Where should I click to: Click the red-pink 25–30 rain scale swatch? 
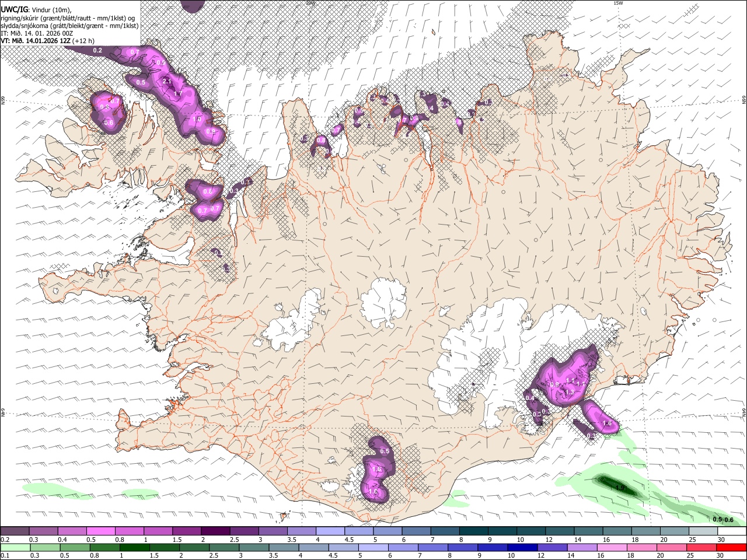click(702, 547)
